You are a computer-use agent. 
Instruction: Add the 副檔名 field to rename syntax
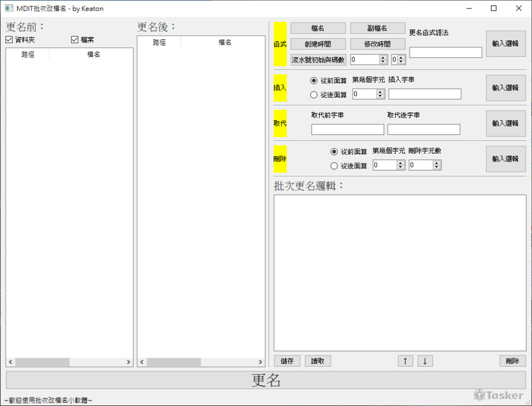pyautogui.click(x=377, y=28)
